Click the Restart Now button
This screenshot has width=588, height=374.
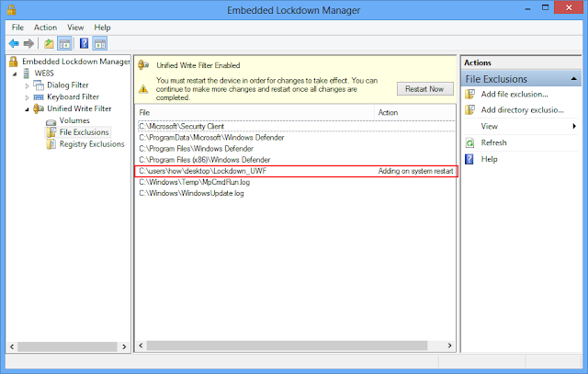(x=424, y=89)
